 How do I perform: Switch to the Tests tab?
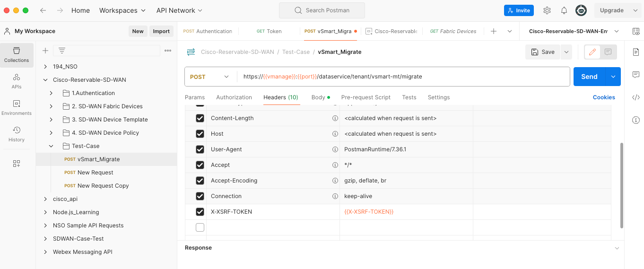409,97
